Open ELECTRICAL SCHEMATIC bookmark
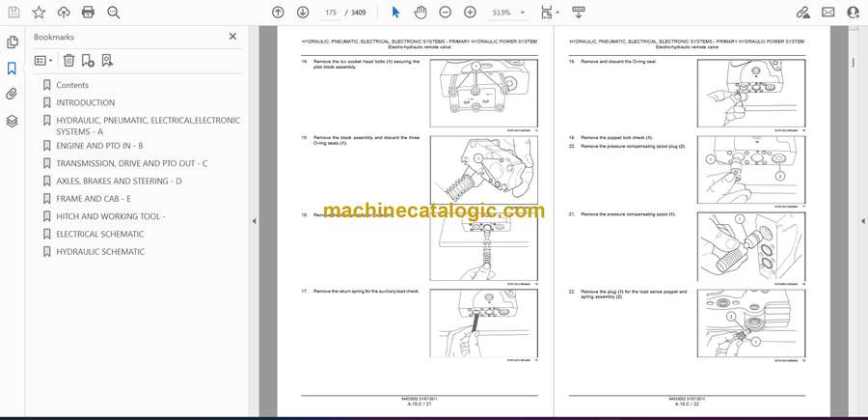Screen dimensions: 868x420 pyautogui.click(x=99, y=234)
